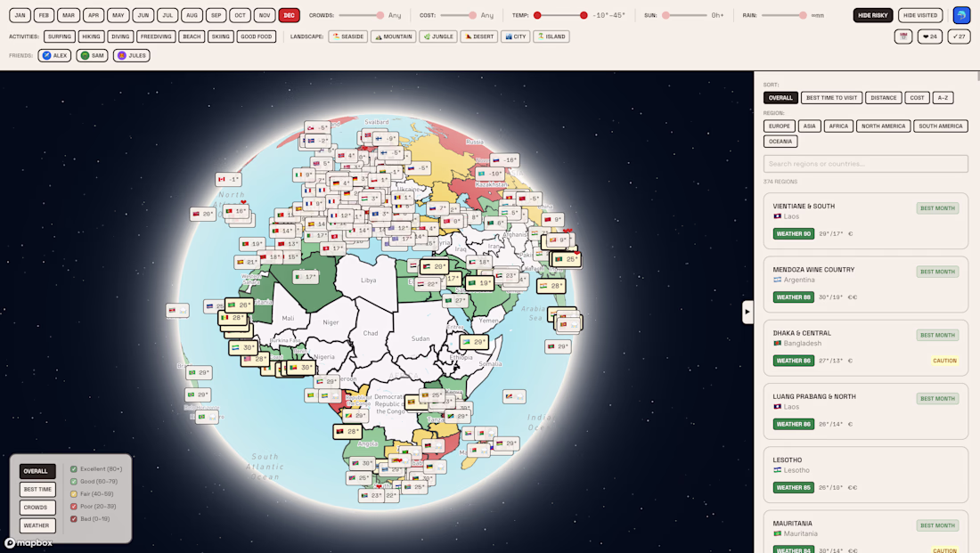
Task: Switch map legend to Crowds mode
Action: (37, 508)
